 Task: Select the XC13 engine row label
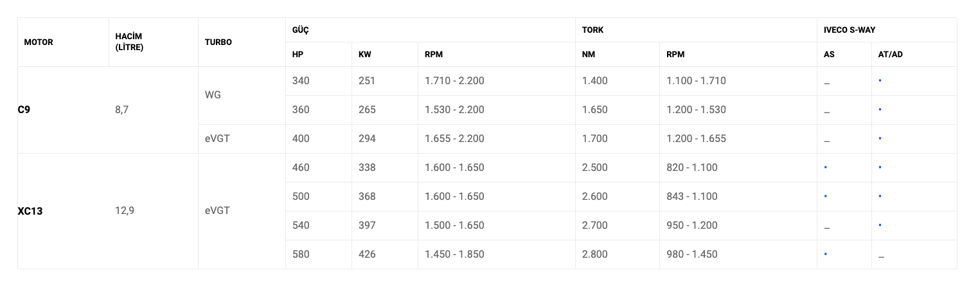(30, 211)
